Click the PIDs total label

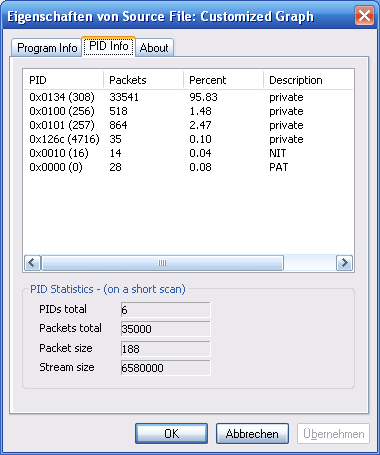63,309
